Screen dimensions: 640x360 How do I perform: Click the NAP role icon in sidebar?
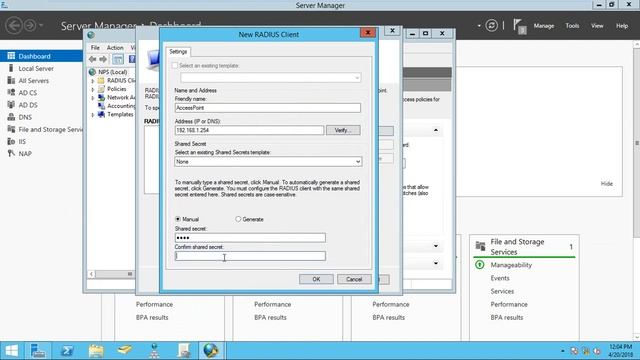click(x=11, y=153)
